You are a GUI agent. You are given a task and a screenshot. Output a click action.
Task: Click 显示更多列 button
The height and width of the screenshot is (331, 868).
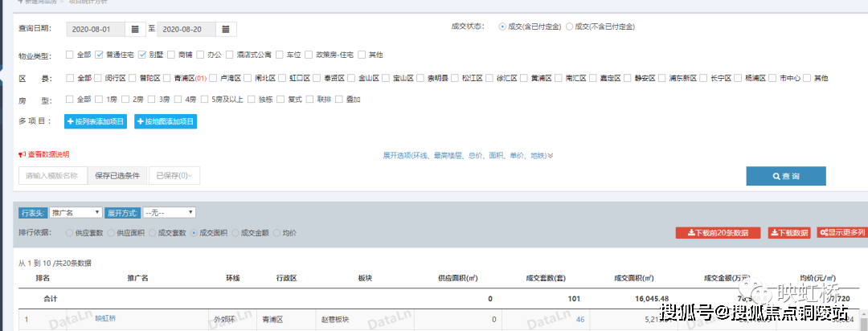point(842,233)
